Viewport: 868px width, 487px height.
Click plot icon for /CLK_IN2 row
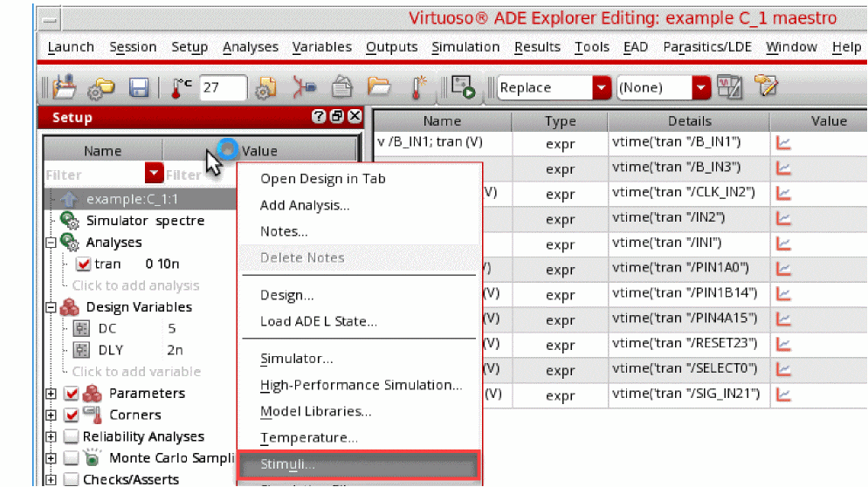783,194
